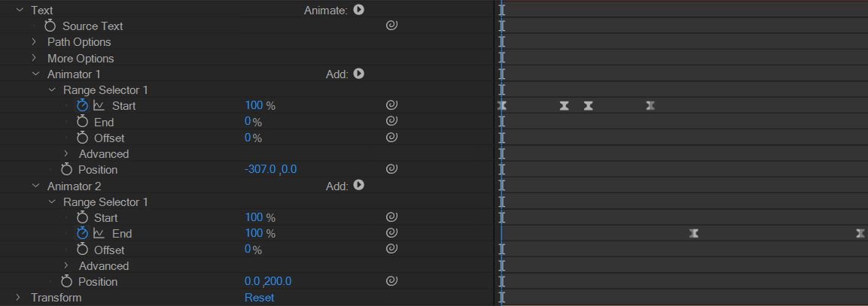868x306 pixels.
Task: Click the Reset link for Transform
Action: (259, 297)
